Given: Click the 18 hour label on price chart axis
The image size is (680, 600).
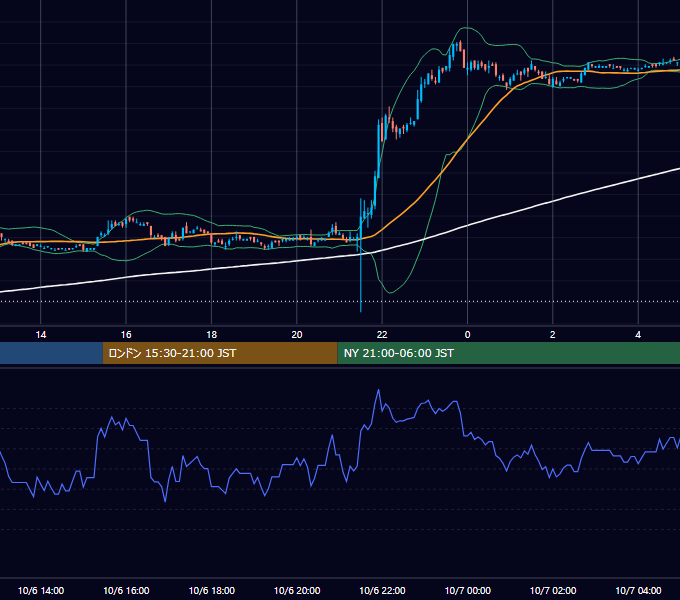Looking at the screenshot, I should [211, 335].
